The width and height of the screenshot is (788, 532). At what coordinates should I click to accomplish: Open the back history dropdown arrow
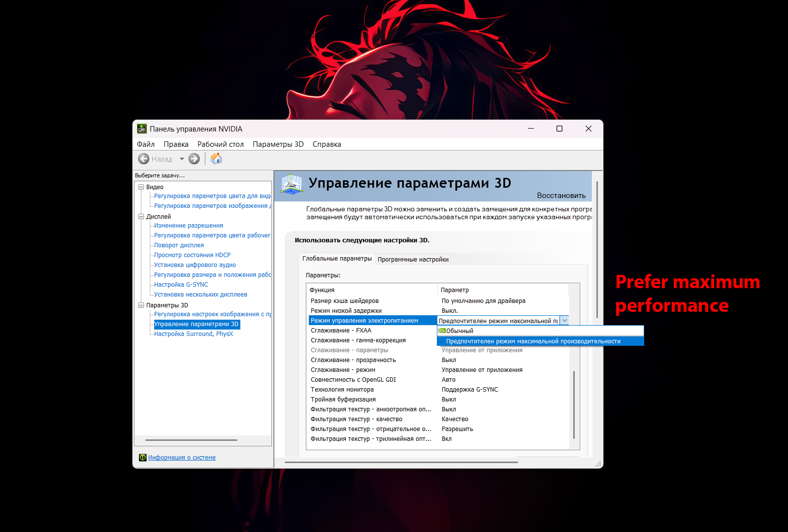point(182,159)
